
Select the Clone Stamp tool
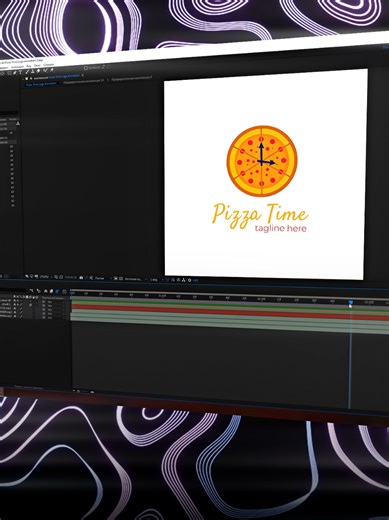(x=32, y=71)
